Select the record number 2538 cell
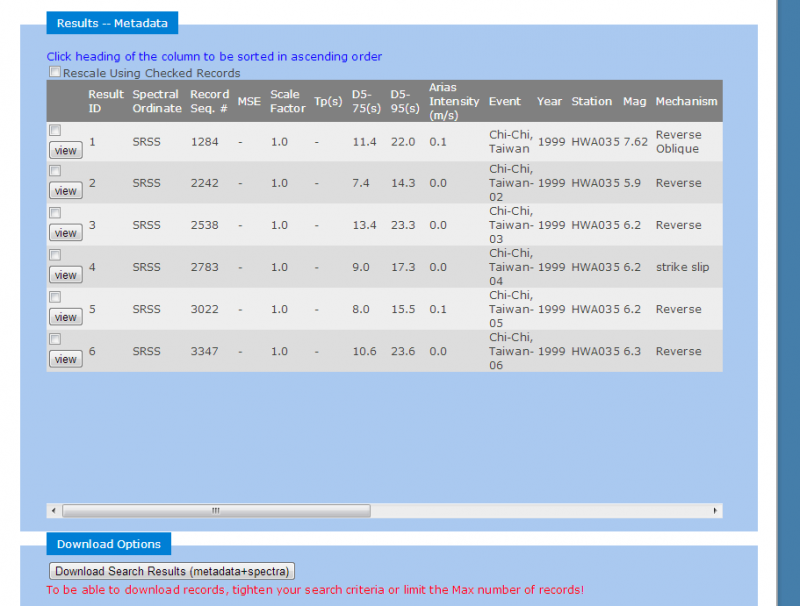Viewport: 800px width, 606px height. [x=205, y=225]
